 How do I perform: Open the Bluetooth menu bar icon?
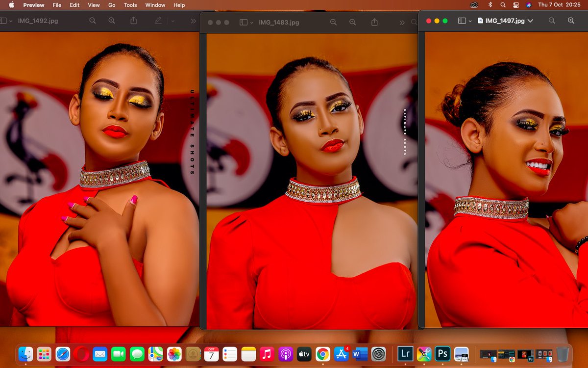[490, 5]
